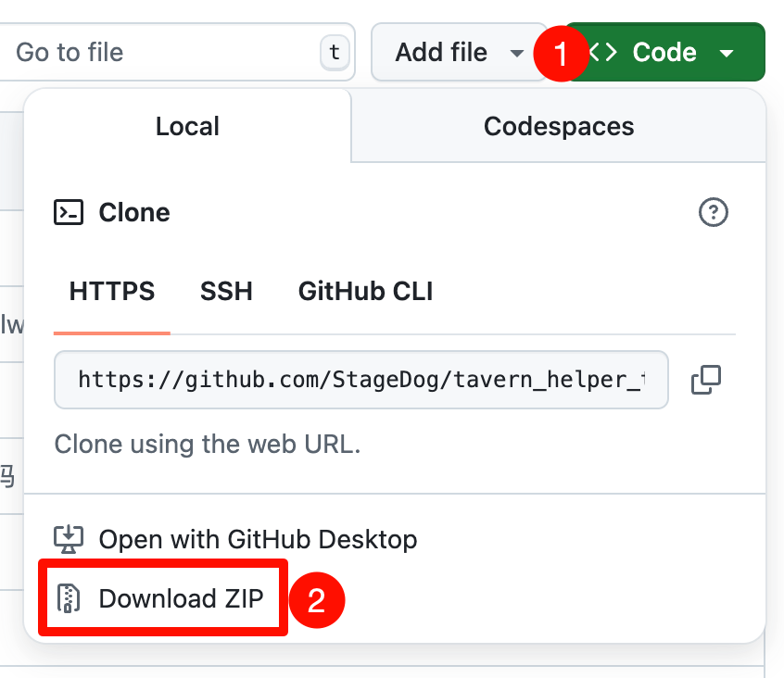Toggle the Code button dropdown arrow
Viewport: 784px width, 678px height.
727,53
